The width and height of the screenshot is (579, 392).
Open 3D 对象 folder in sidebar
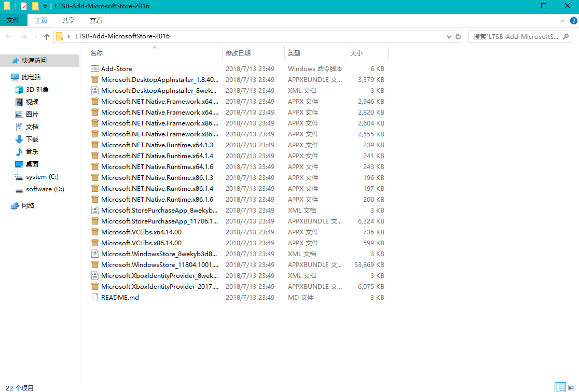pos(37,90)
